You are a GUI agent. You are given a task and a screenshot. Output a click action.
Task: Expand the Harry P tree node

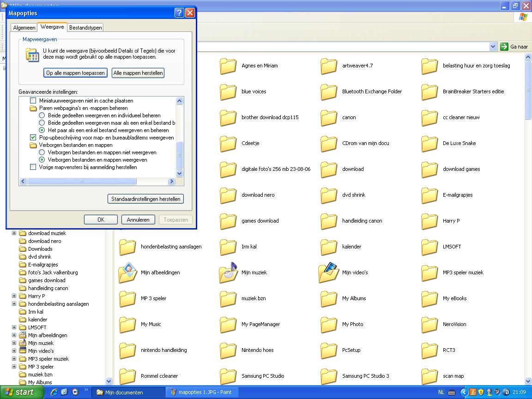[14, 296]
